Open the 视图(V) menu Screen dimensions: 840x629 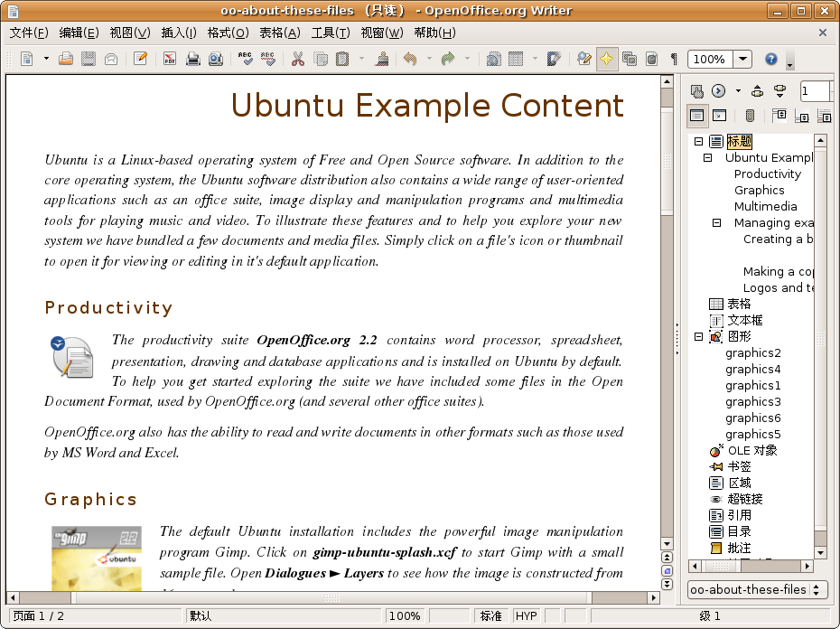(130, 33)
